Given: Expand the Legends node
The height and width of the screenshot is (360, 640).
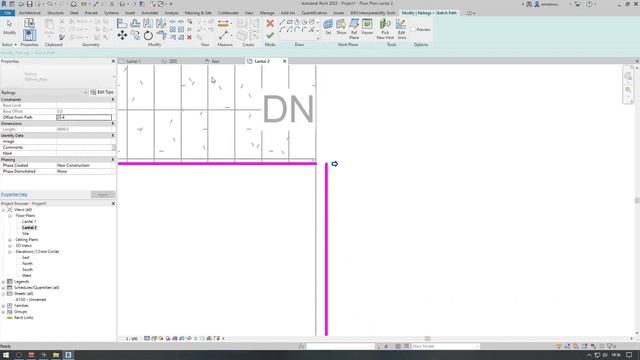Looking at the screenshot, I should [x=3, y=282].
